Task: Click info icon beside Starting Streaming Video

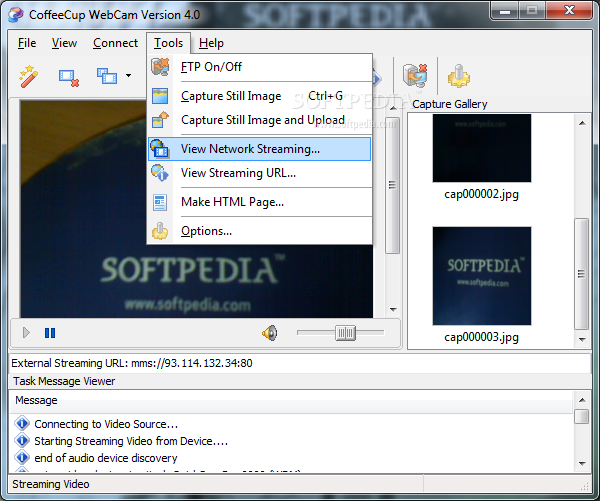Action: pos(22,440)
